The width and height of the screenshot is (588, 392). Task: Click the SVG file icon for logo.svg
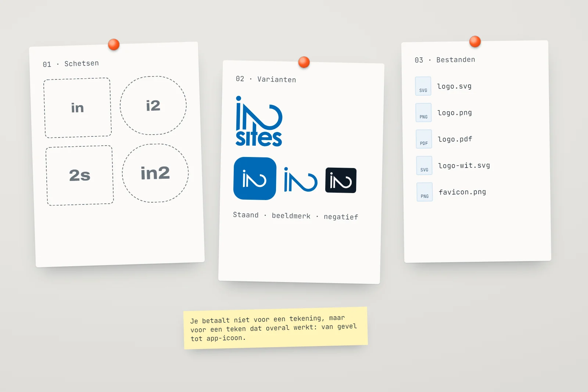pyautogui.click(x=423, y=86)
